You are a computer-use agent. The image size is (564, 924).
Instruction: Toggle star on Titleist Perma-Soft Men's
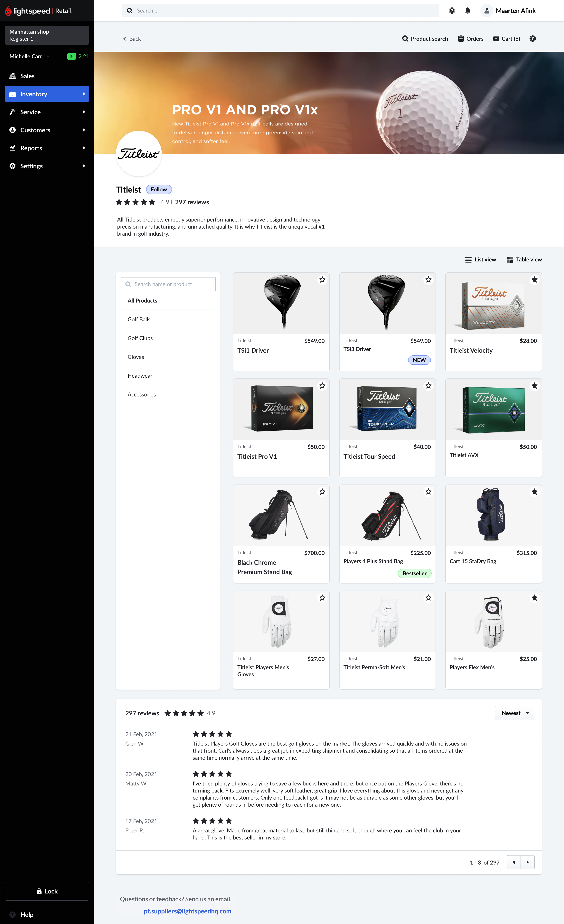[x=428, y=598]
